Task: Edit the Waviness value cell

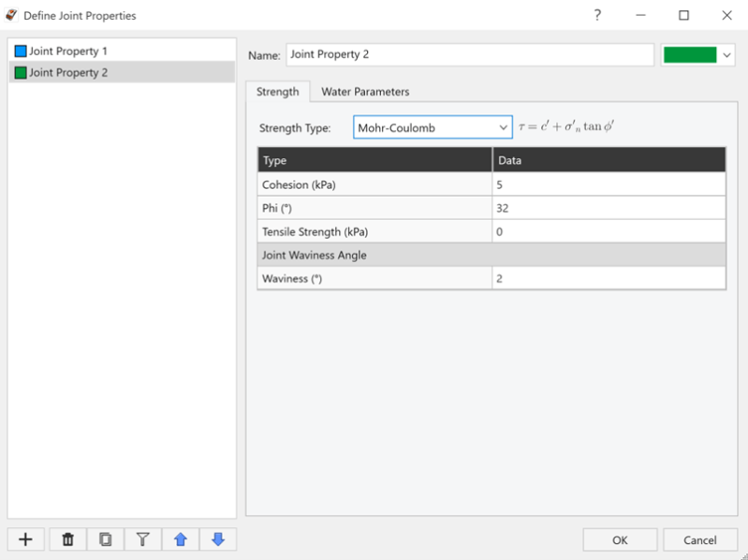Action: point(609,278)
